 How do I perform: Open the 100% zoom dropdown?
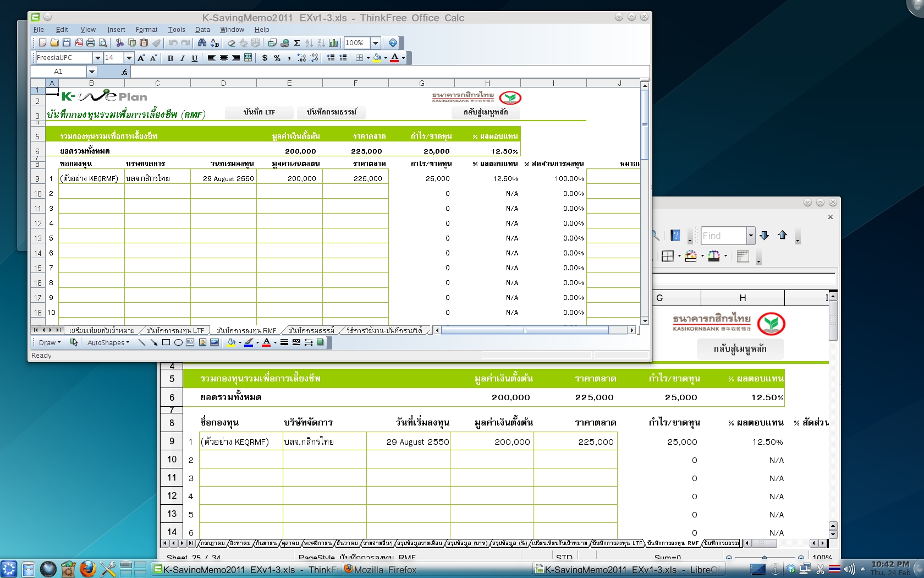tap(376, 43)
